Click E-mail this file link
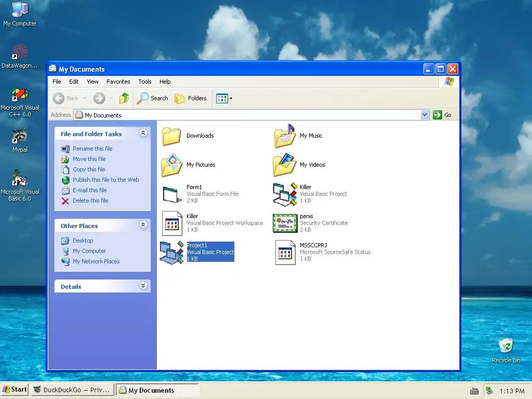532x399 pixels. click(x=89, y=190)
